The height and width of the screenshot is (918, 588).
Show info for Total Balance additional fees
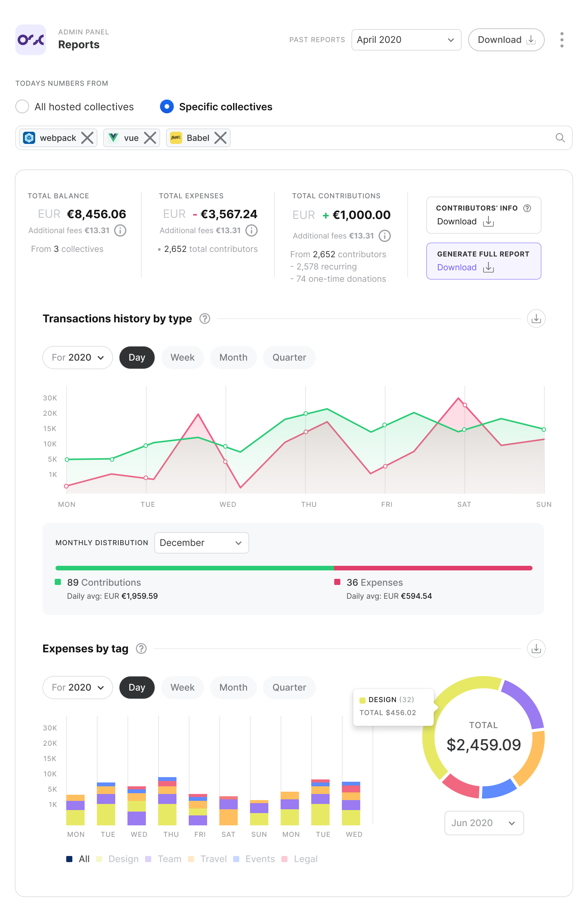click(x=120, y=230)
